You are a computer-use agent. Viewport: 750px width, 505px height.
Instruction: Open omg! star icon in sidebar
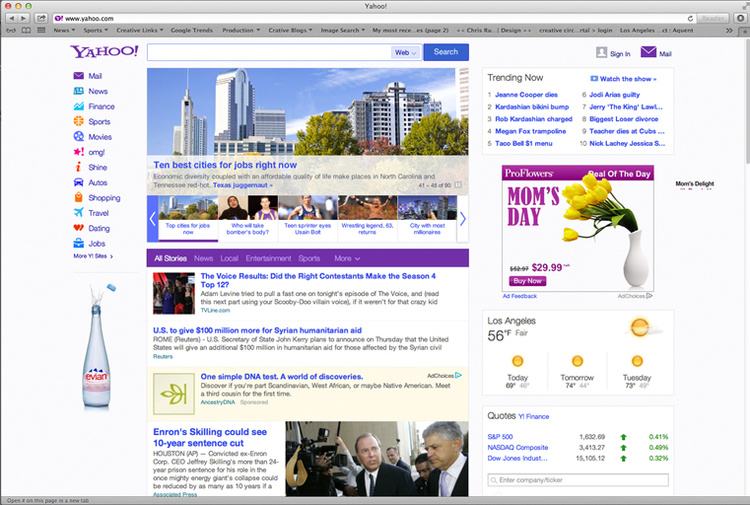(x=78, y=152)
